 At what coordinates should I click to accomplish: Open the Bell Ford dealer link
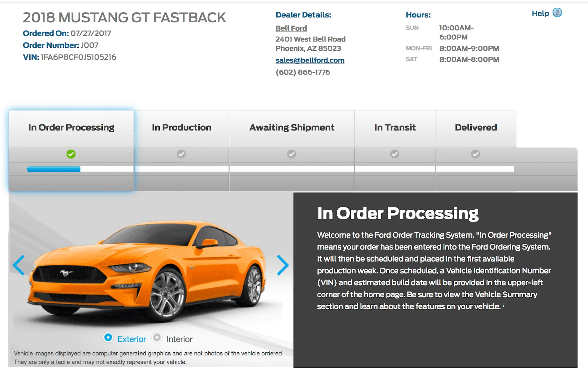[x=291, y=28]
